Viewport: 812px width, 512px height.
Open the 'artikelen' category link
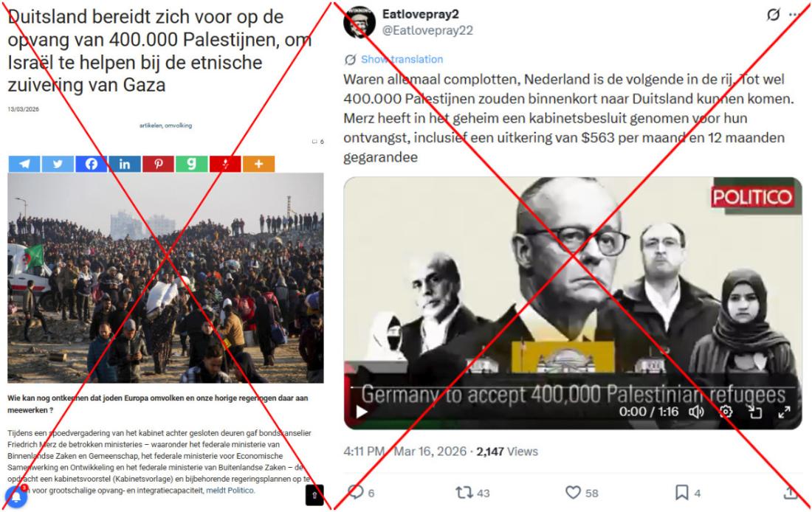(151, 125)
